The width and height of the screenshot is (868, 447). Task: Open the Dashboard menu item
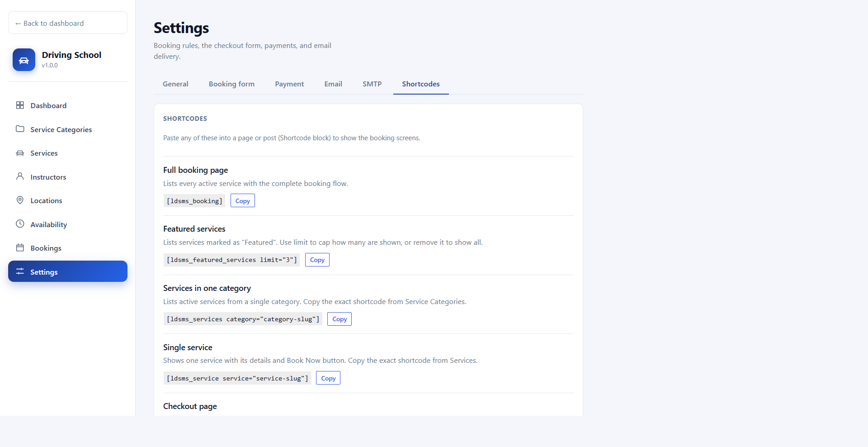coord(68,105)
